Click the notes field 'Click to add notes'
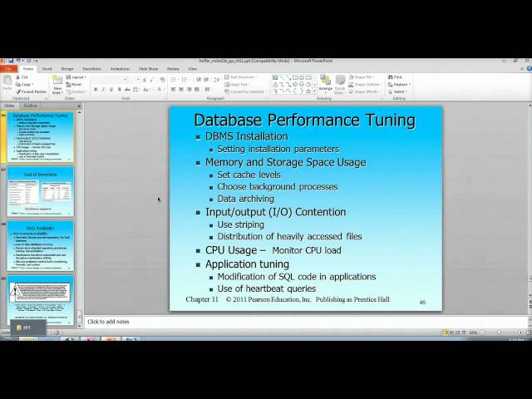 [x=307, y=322]
